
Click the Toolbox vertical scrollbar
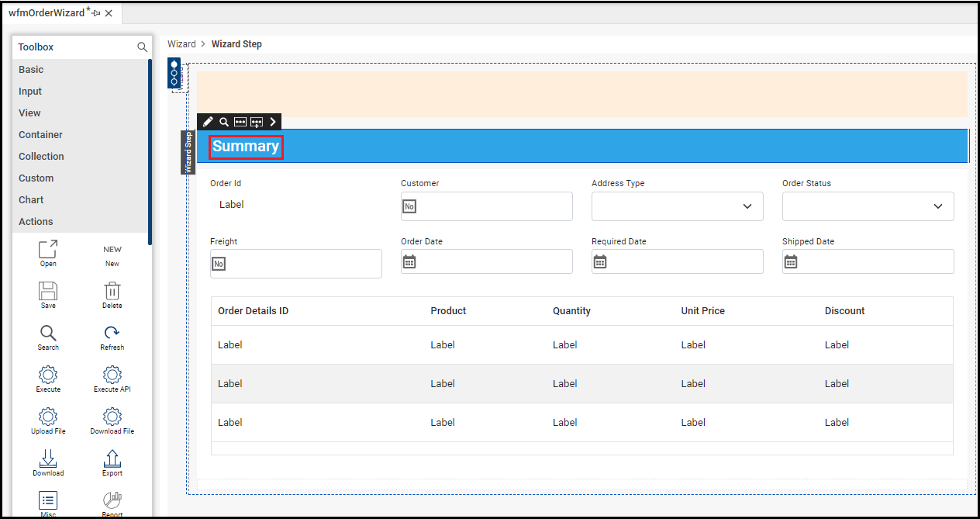tap(150, 152)
